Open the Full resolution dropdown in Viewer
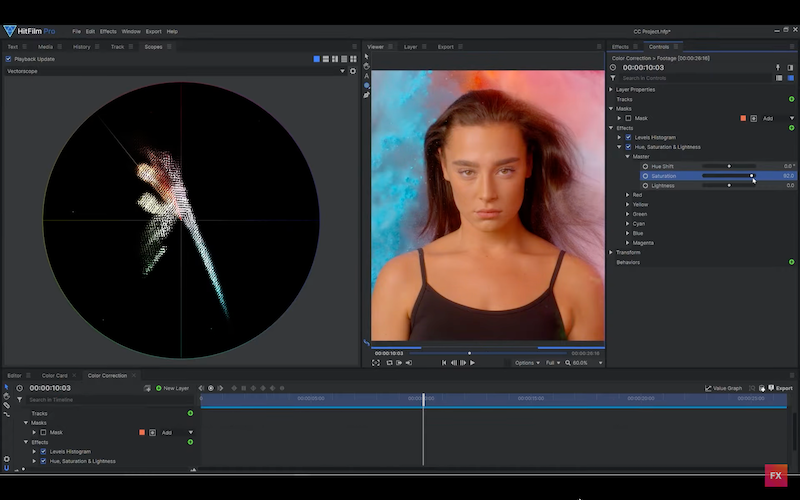 553,363
